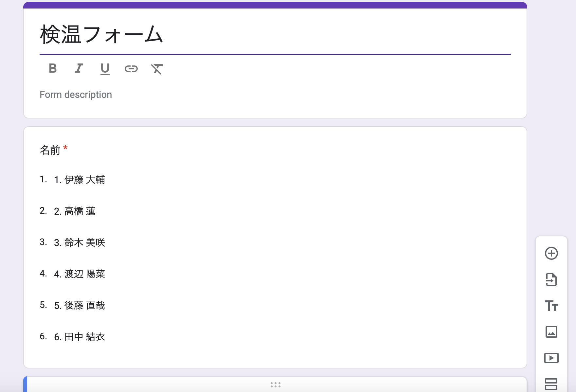Click the Form description field
The image size is (576, 392).
(x=76, y=95)
